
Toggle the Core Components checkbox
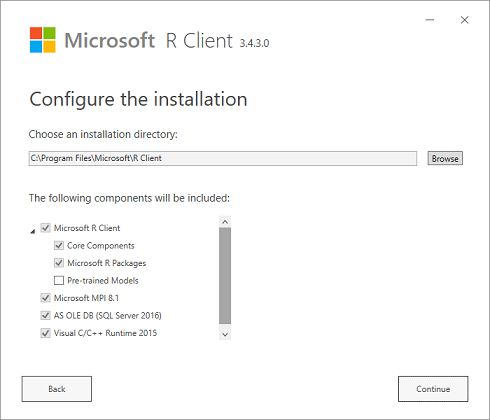(x=59, y=246)
